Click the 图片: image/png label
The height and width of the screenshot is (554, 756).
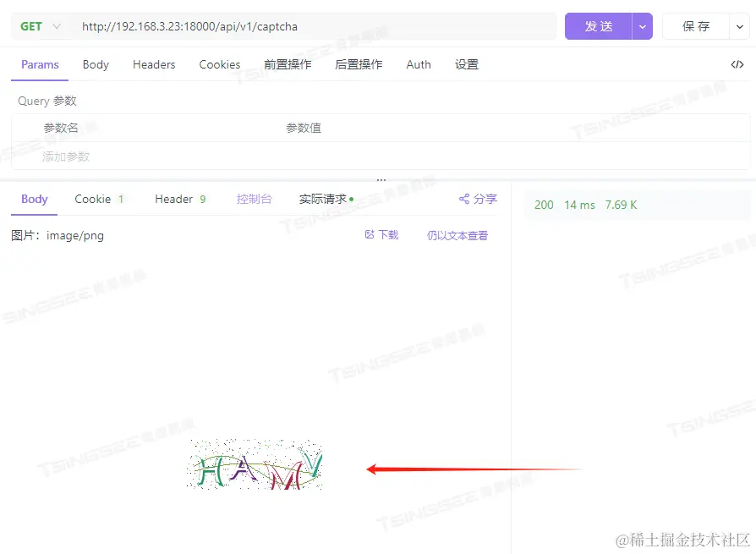click(x=58, y=236)
